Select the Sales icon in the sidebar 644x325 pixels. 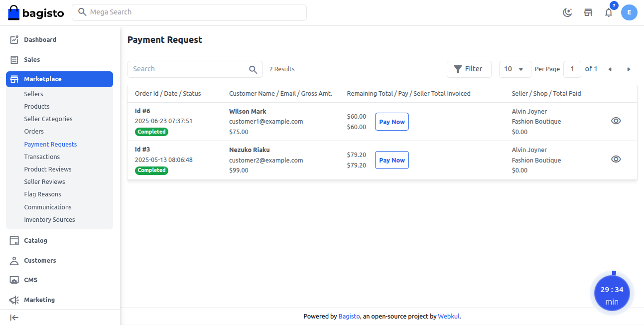(13, 59)
